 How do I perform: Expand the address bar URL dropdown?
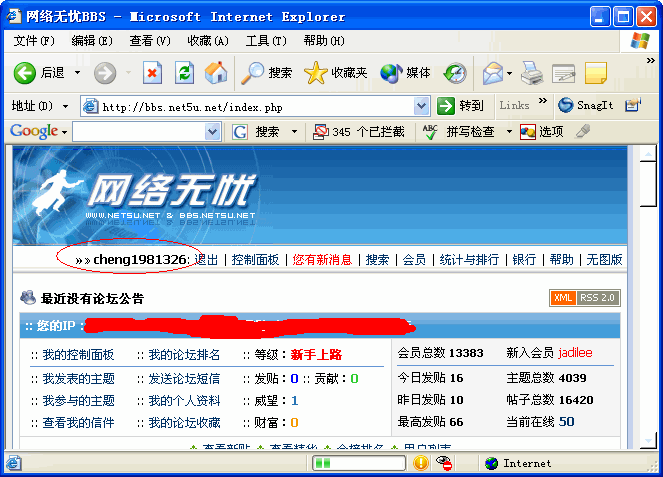coord(421,106)
